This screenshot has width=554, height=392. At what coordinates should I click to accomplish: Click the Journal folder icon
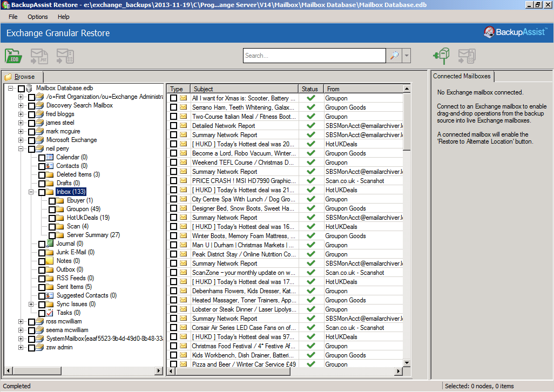pyautogui.click(x=50, y=244)
